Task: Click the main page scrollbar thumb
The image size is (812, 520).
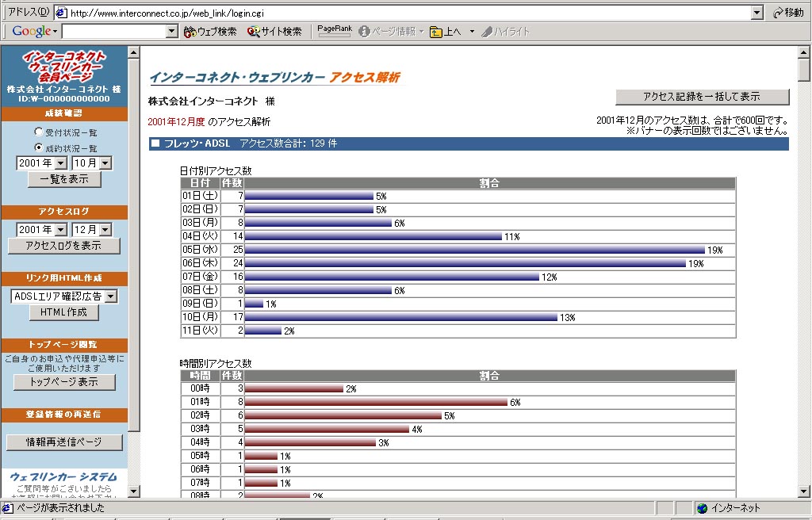Action: 803,70
